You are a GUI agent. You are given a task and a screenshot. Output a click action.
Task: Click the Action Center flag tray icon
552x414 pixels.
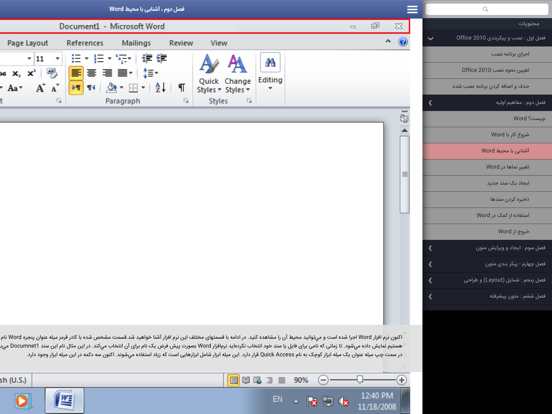312,401
